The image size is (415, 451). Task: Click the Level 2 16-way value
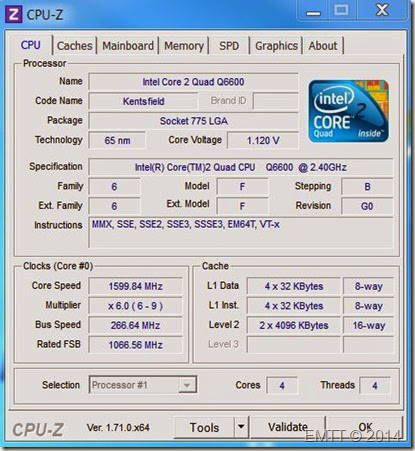pos(368,325)
